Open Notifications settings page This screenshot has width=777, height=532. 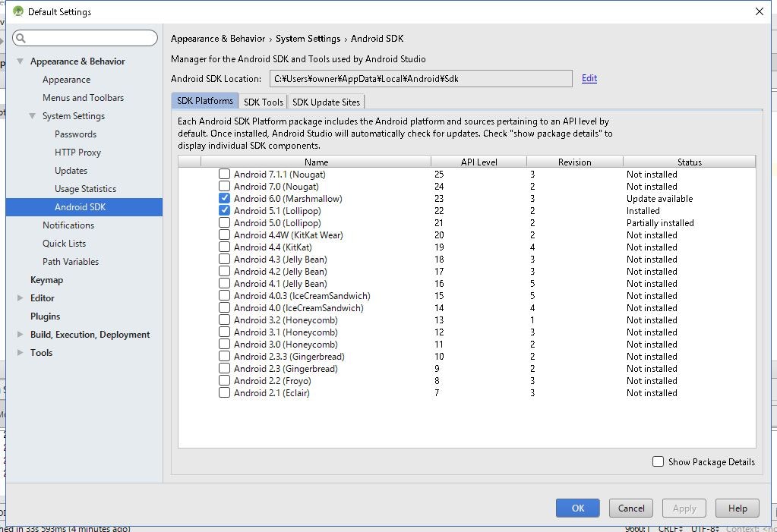coord(68,225)
